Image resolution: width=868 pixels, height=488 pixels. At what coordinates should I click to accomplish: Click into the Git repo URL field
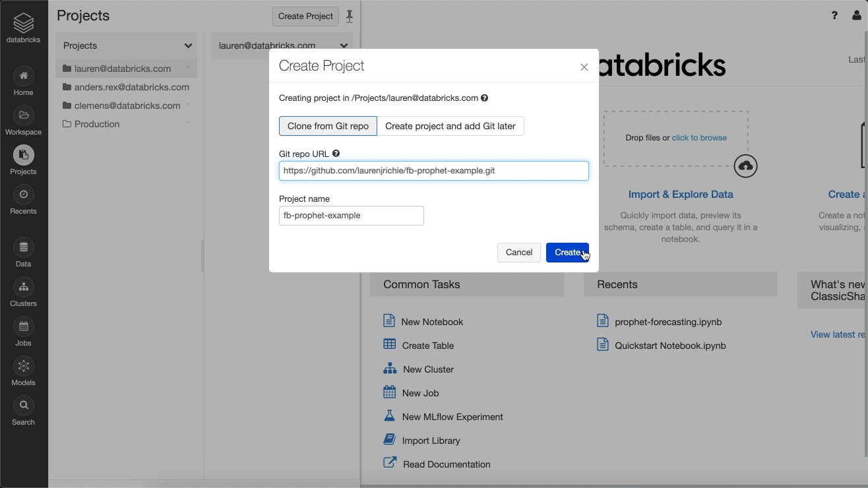pos(433,171)
